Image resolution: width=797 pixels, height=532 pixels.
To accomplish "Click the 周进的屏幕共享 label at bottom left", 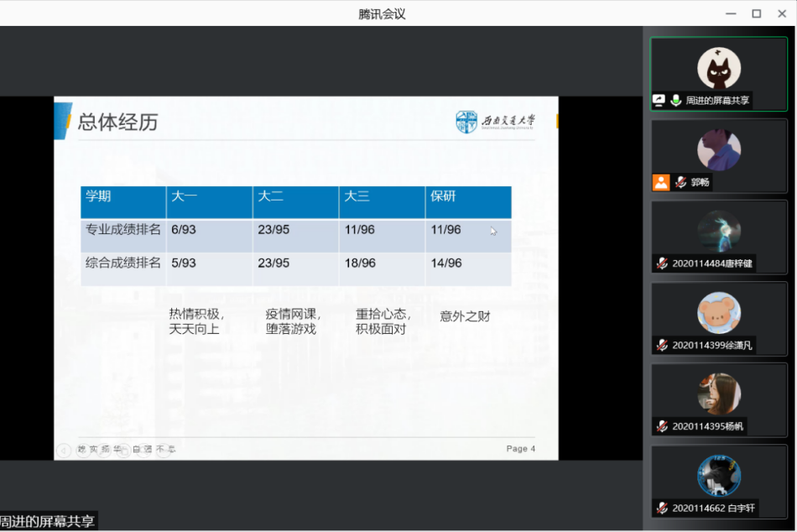I will 48,521.
